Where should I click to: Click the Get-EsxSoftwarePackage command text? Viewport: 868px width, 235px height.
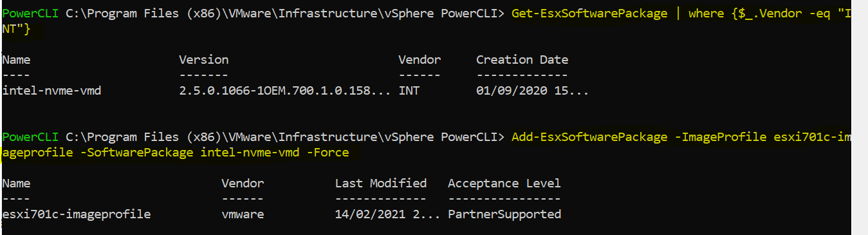pyautogui.click(x=589, y=14)
